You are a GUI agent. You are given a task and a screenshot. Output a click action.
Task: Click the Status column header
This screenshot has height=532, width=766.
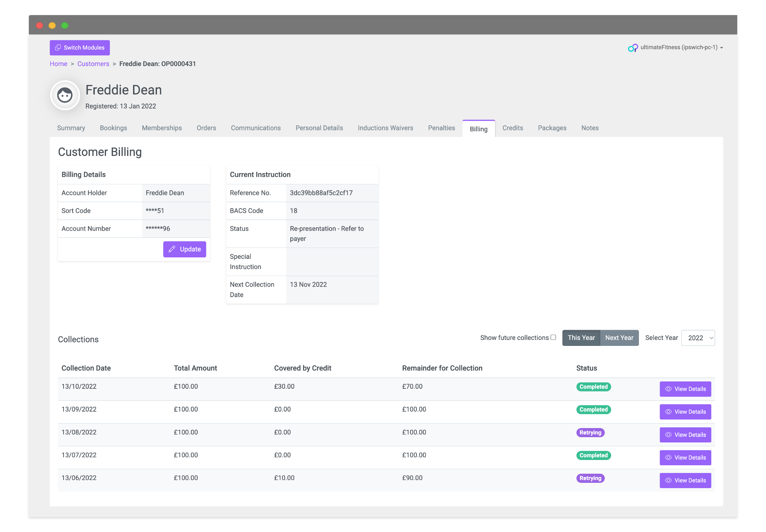coord(587,368)
